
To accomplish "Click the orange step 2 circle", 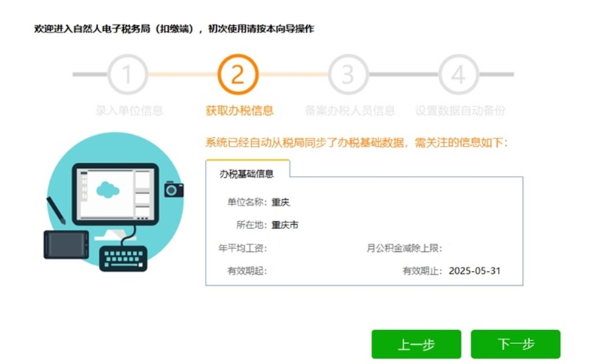I will click(x=237, y=74).
